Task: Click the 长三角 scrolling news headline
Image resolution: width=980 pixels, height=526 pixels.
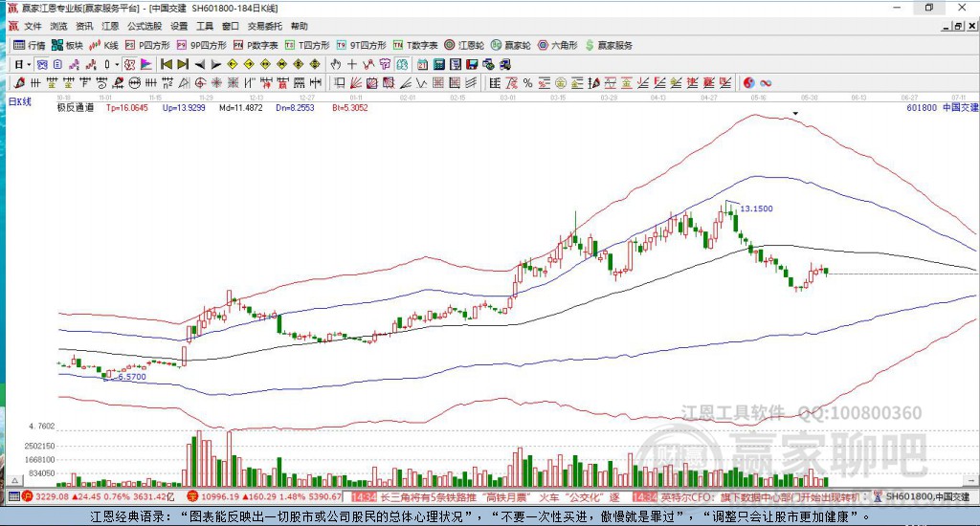Action: click(x=500, y=497)
